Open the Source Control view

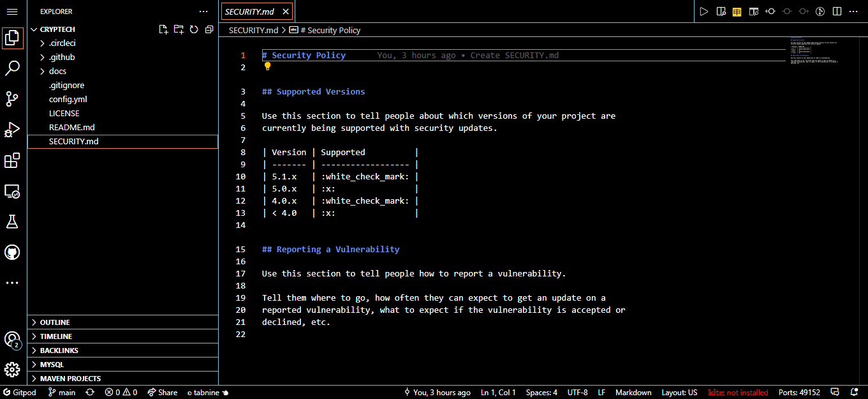12,99
